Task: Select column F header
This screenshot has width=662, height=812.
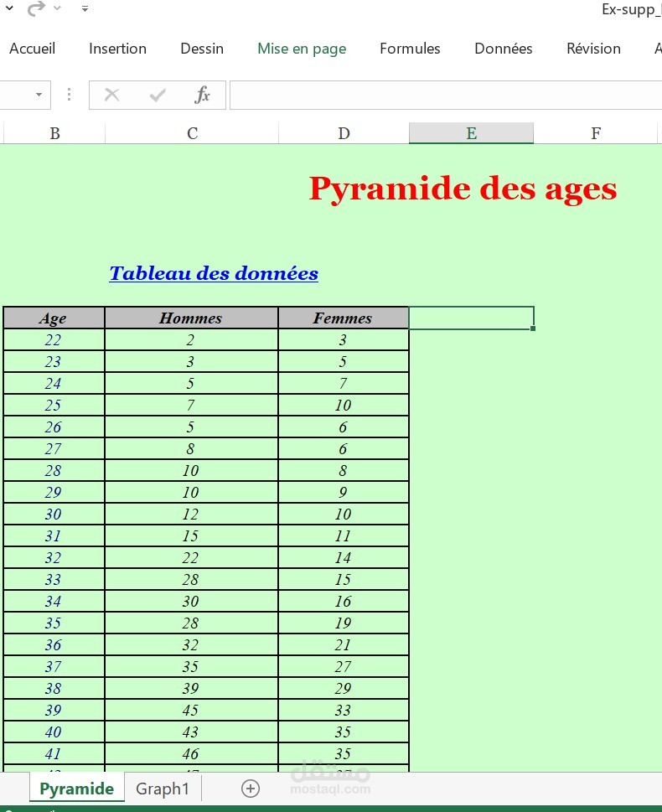Action: 596,133
